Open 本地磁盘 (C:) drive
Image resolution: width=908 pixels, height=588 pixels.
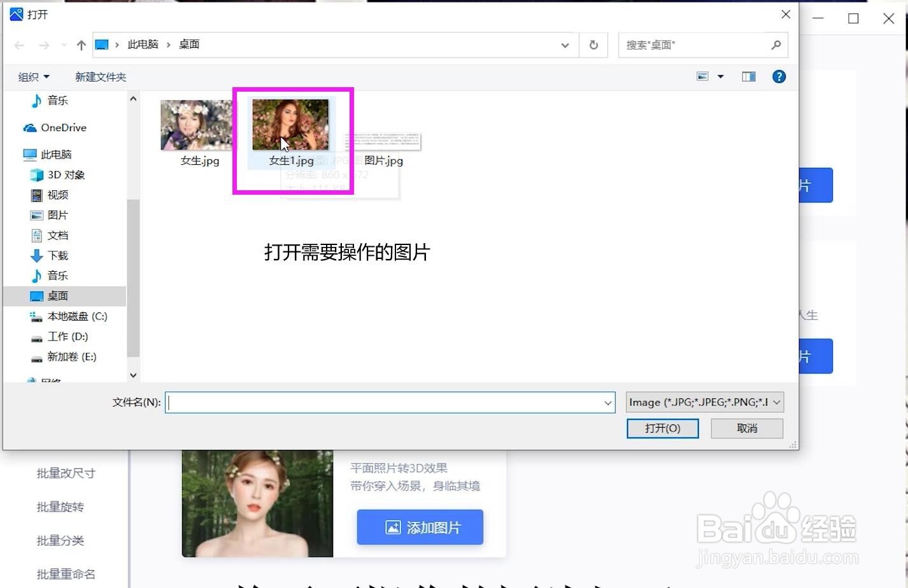(x=68, y=316)
